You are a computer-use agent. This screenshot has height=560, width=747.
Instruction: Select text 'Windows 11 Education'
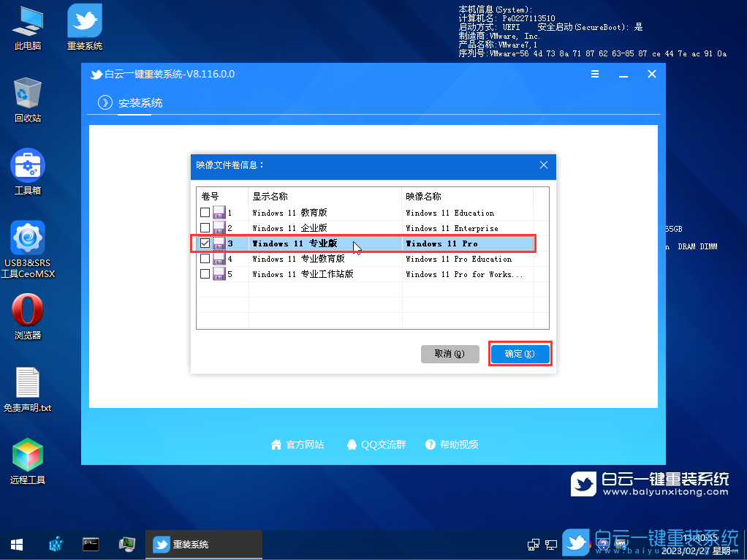click(450, 213)
